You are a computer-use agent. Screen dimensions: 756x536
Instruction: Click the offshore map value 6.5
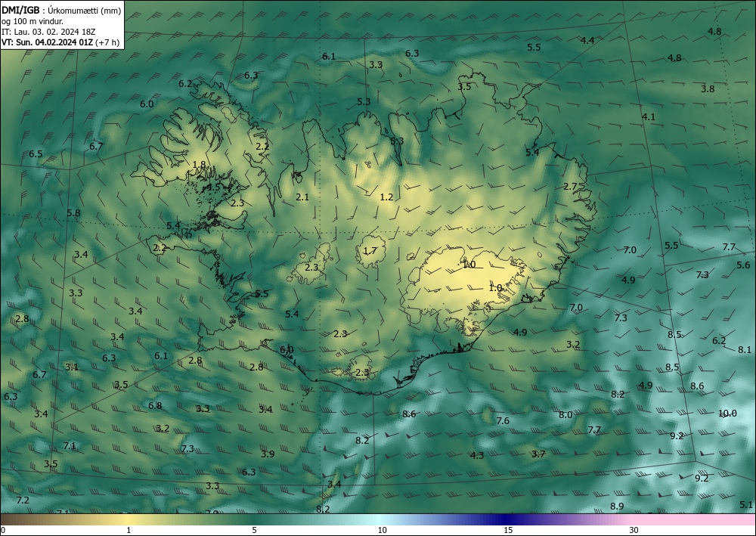[36, 154]
